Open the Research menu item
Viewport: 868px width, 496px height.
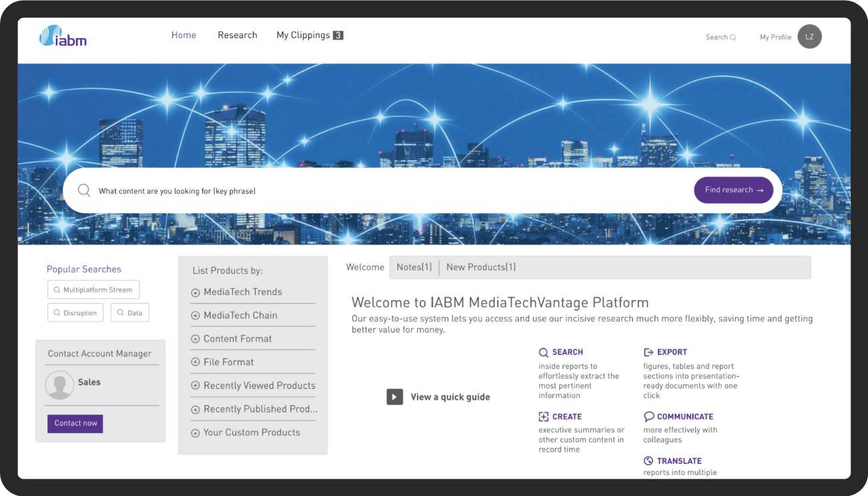(x=238, y=35)
